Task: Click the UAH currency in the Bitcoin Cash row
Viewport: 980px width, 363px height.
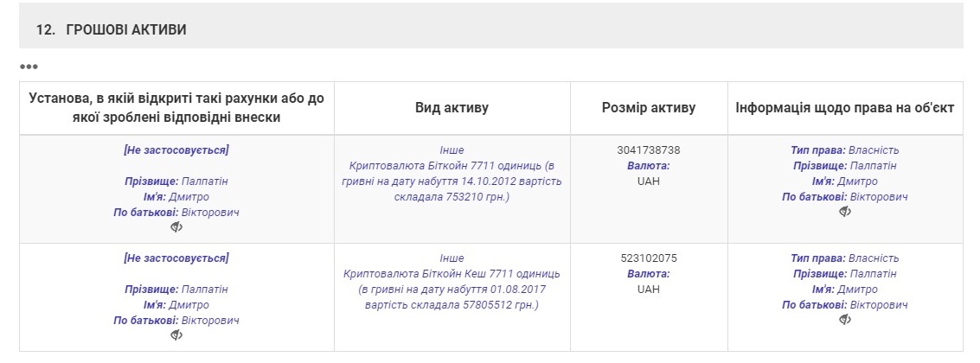Action: click(x=649, y=290)
